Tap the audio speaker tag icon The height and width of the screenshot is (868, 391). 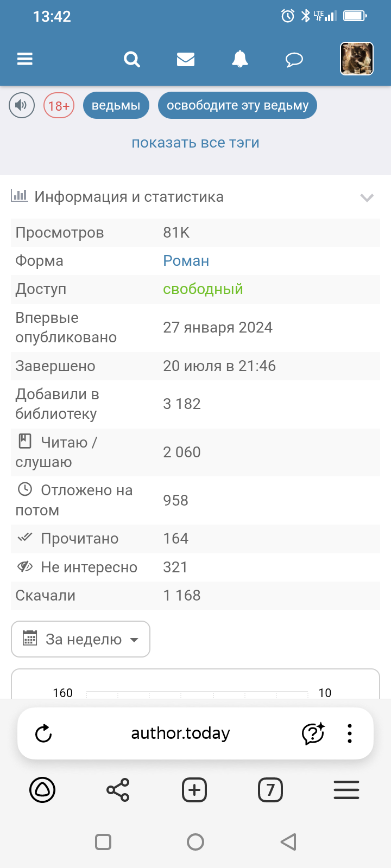[x=22, y=105]
